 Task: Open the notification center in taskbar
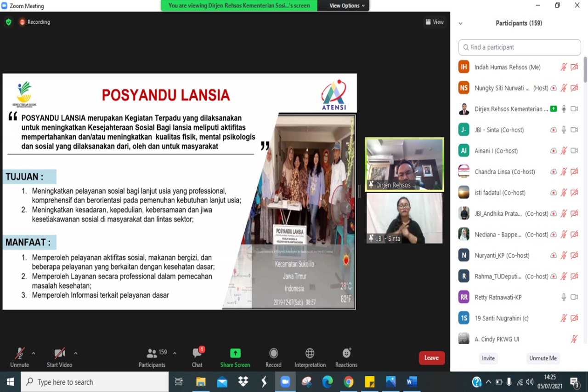tap(575, 382)
